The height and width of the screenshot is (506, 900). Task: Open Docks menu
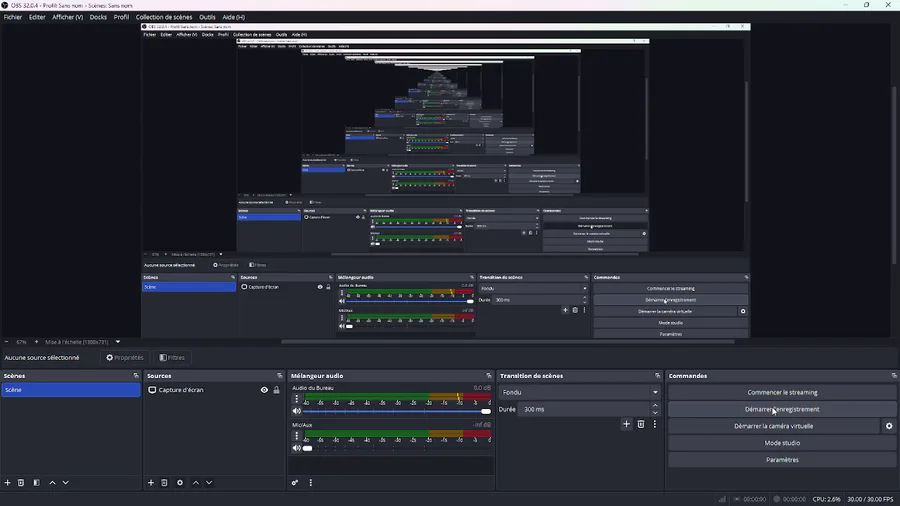coord(98,17)
